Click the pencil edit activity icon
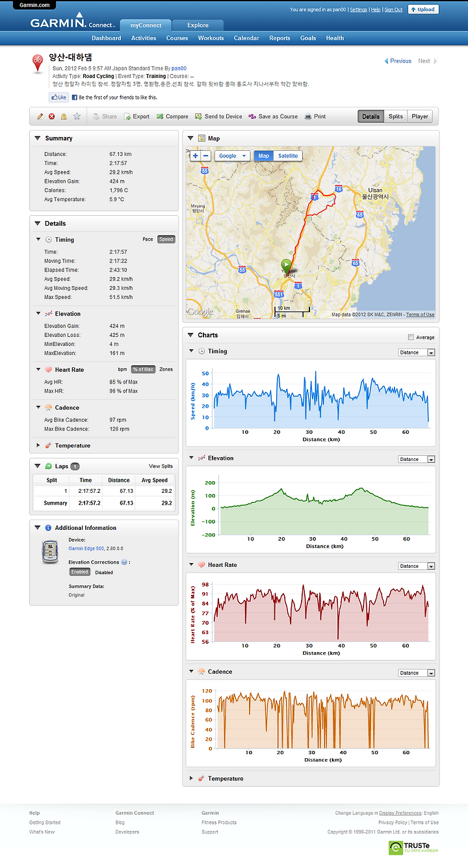 pyautogui.click(x=40, y=116)
